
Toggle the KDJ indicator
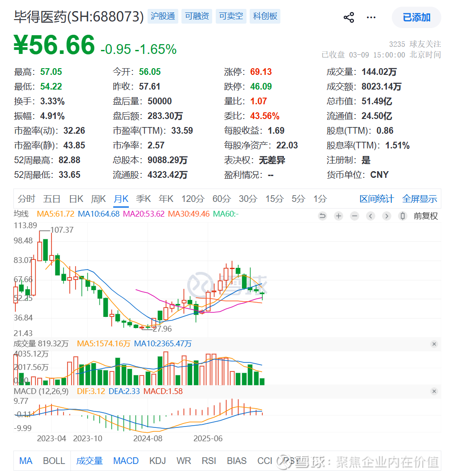[x=157, y=461]
